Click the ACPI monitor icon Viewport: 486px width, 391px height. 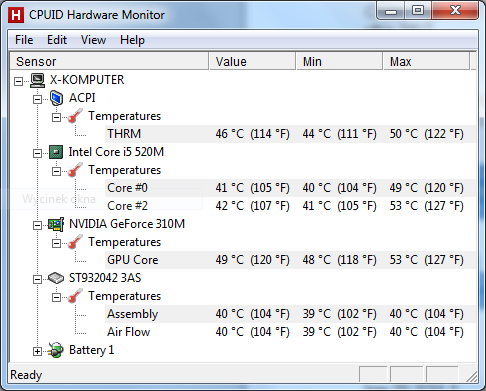[x=56, y=98]
